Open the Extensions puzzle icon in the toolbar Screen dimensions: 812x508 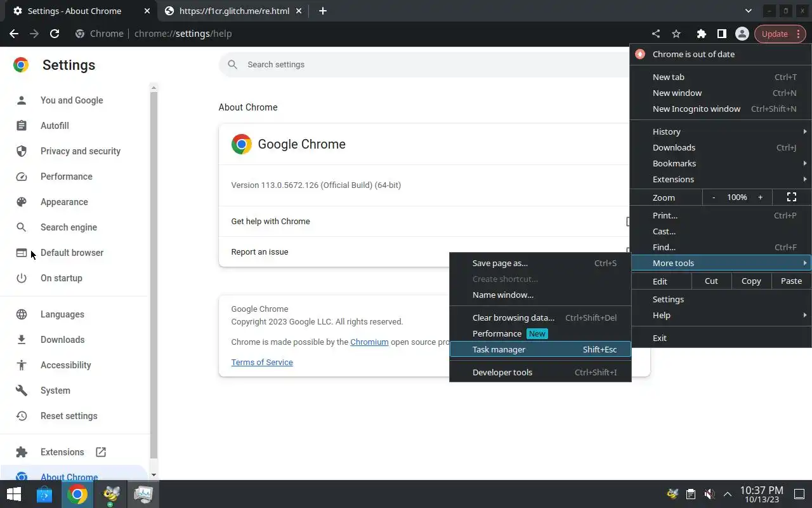coord(701,34)
